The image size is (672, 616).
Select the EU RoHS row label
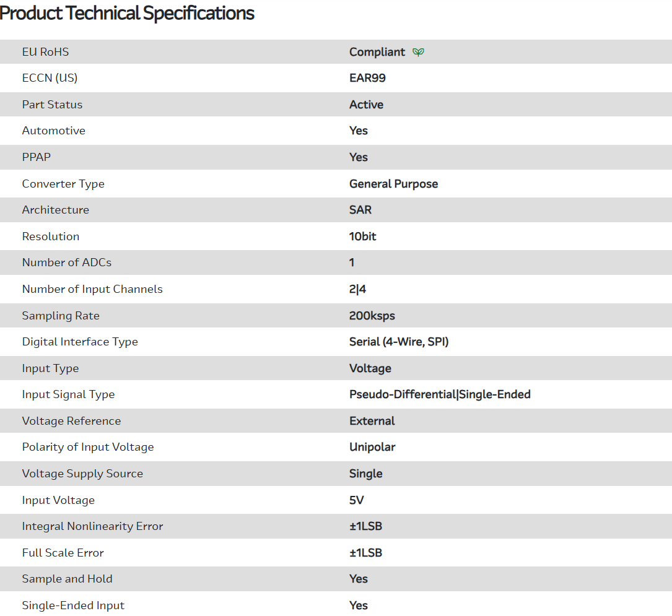(45, 52)
